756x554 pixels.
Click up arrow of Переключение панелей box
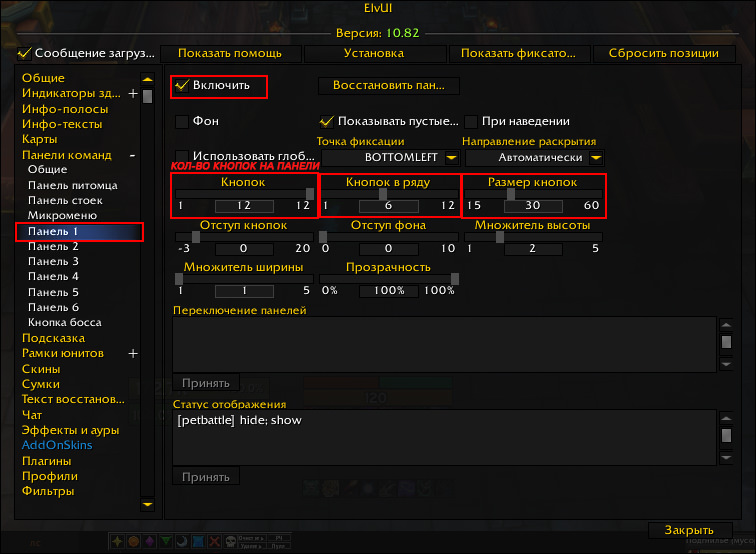tap(726, 325)
